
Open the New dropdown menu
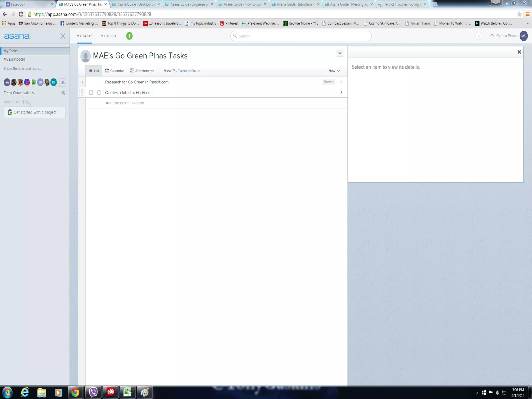(x=334, y=71)
